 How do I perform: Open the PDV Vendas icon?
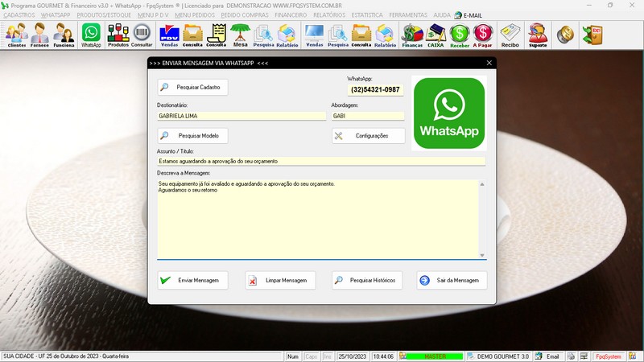(169, 35)
